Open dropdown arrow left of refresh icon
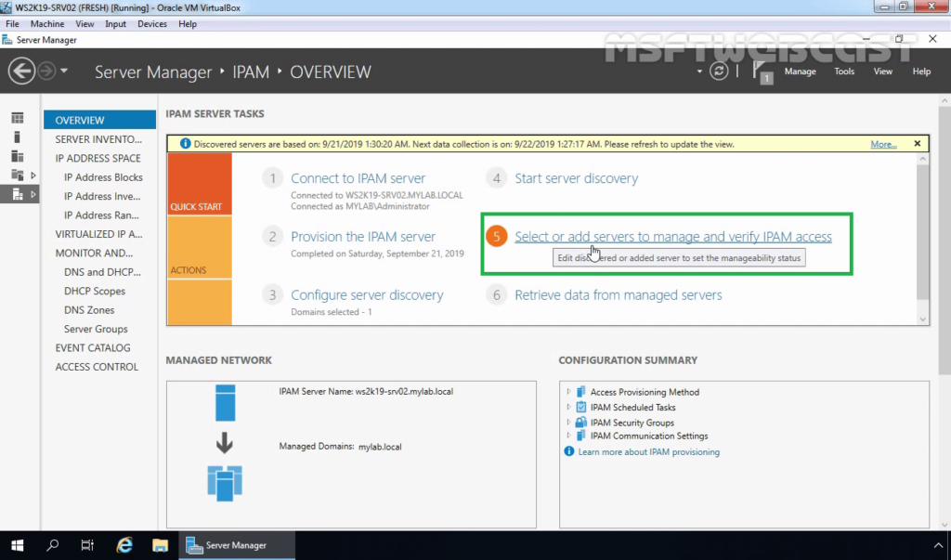This screenshot has width=951, height=560. point(699,72)
